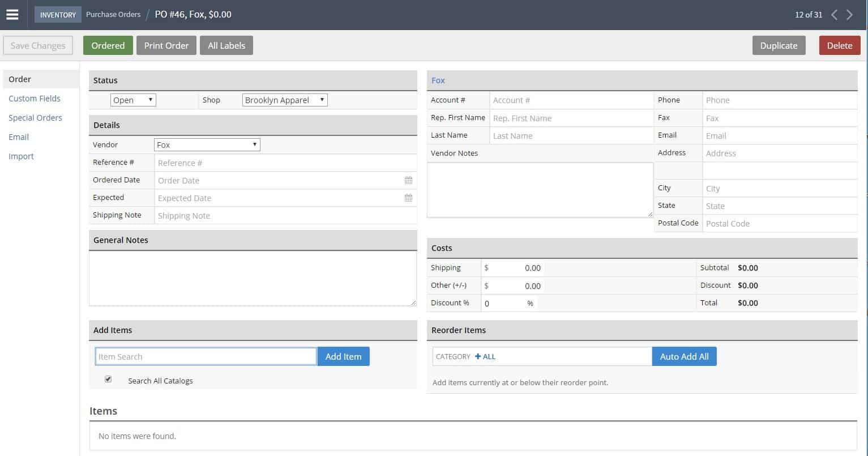This screenshot has width=868, height=456.
Task: Click the Item Search input field
Action: [206, 356]
